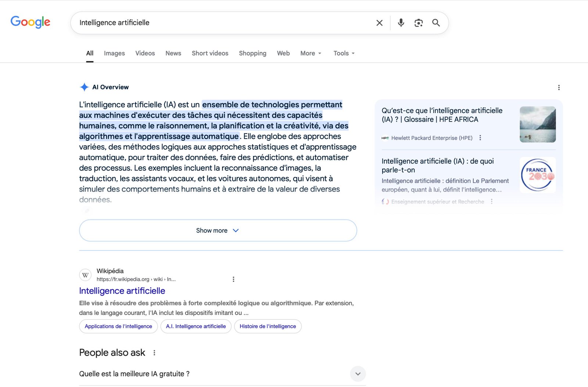Click the France 2030 logo thumbnail
Viewport: 588px width, 387px height.
[x=538, y=175]
